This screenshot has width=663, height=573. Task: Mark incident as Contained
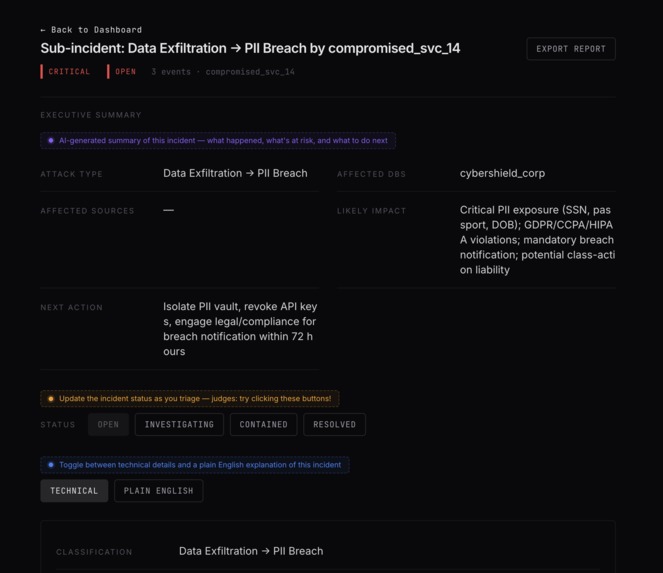[263, 425]
